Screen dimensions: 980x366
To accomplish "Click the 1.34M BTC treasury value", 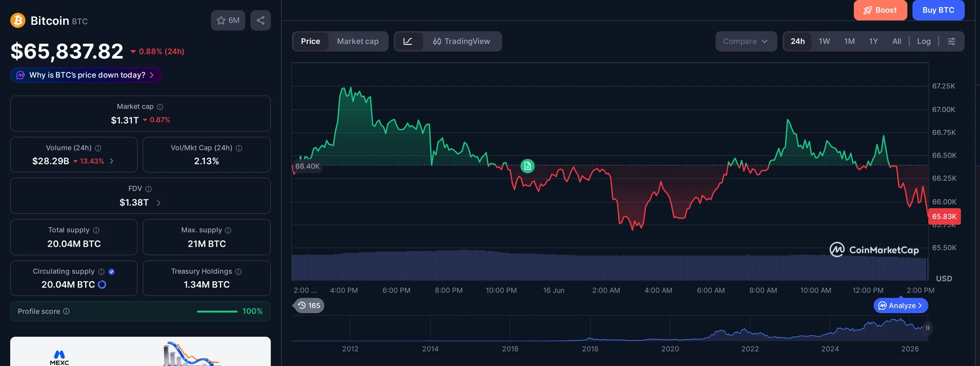I will tap(207, 284).
